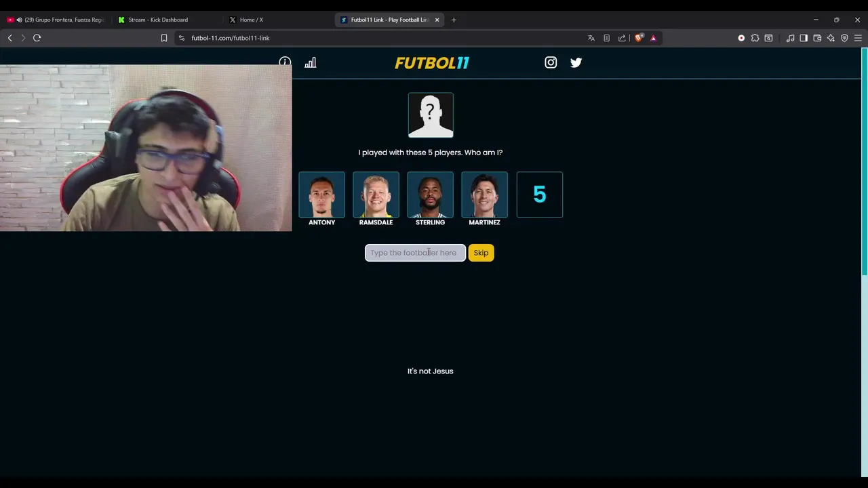The height and width of the screenshot is (488, 868).
Task: Select the Antony player card
Action: (x=322, y=195)
